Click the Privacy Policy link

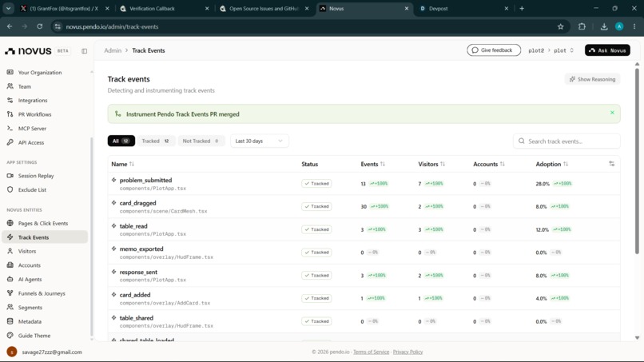[x=407, y=352]
